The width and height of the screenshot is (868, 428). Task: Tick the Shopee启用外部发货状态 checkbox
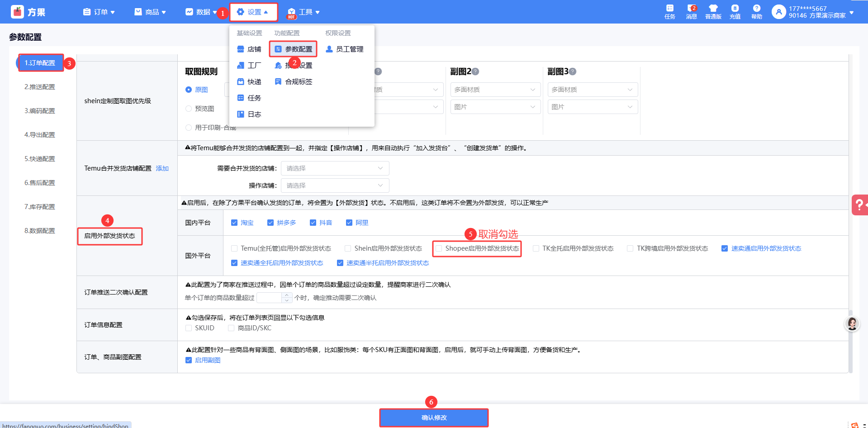coord(439,248)
